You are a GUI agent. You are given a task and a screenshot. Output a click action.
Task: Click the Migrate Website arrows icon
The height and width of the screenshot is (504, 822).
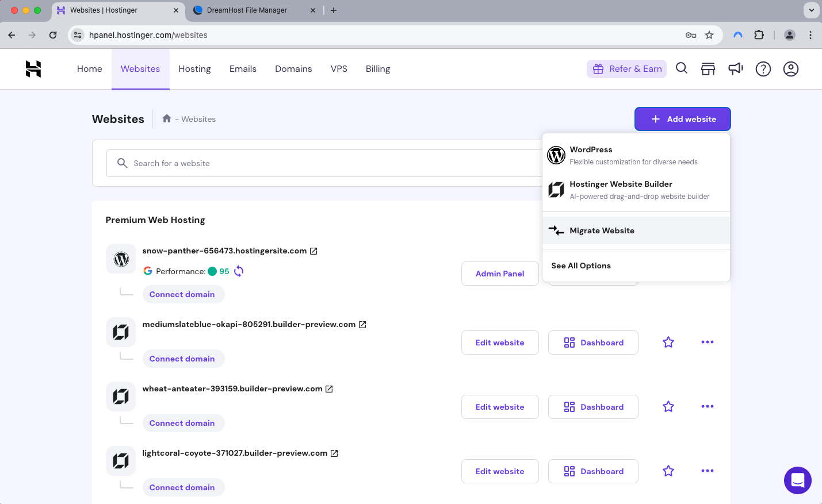click(x=556, y=230)
